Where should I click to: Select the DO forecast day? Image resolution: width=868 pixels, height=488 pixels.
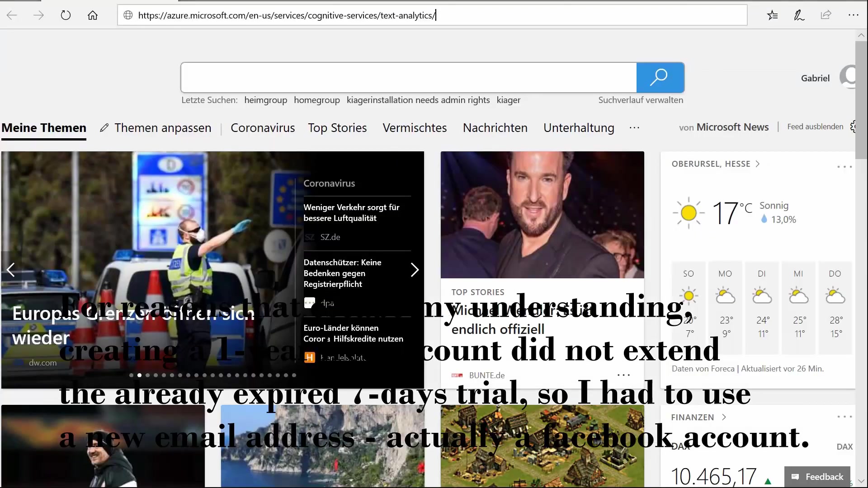[x=835, y=307]
